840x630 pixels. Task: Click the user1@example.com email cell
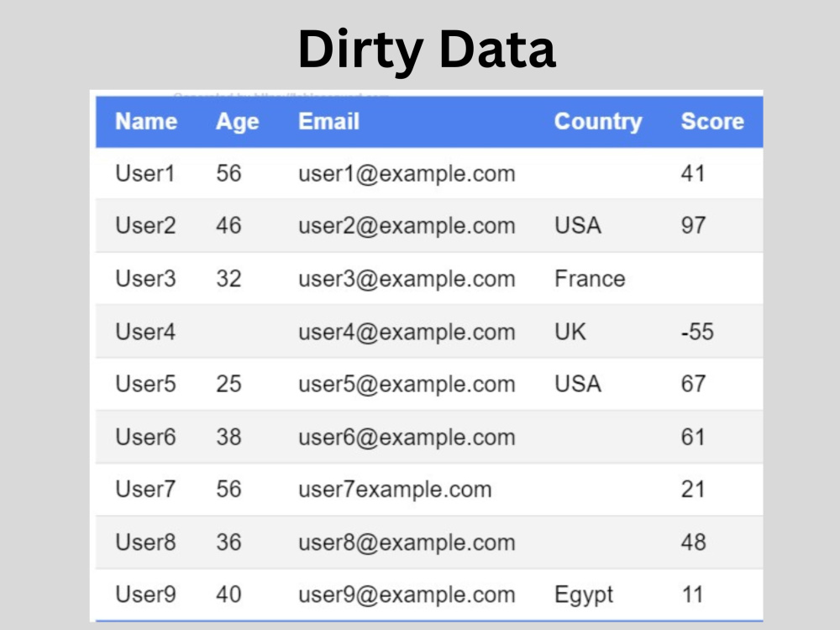(407, 174)
